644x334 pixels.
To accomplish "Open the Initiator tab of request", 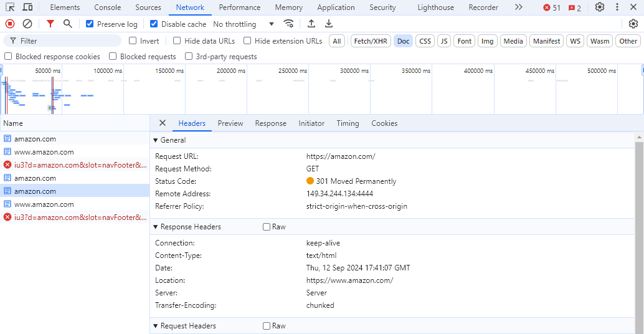I will click(311, 123).
